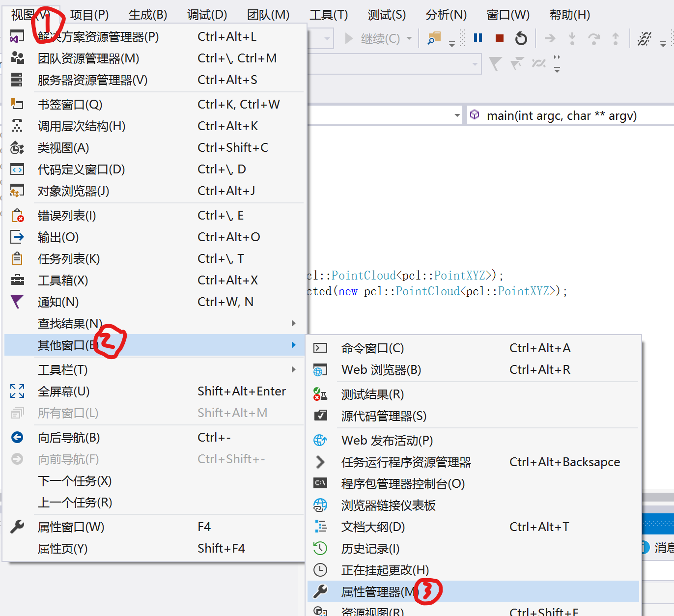The height and width of the screenshot is (616, 674).
Task: Open the 帮助(H) menu
Action: point(569,14)
